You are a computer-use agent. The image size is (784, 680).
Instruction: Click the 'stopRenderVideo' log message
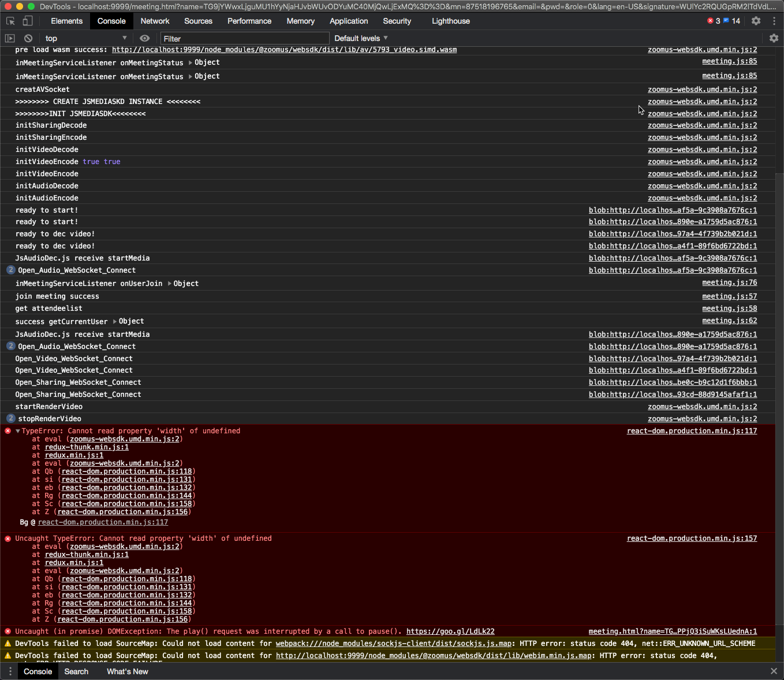click(x=50, y=419)
